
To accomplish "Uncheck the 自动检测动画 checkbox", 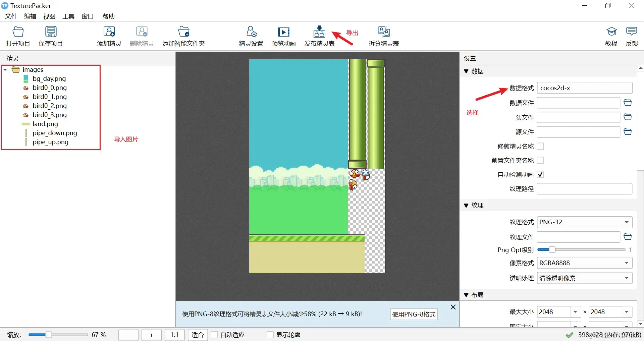I will pos(540,174).
